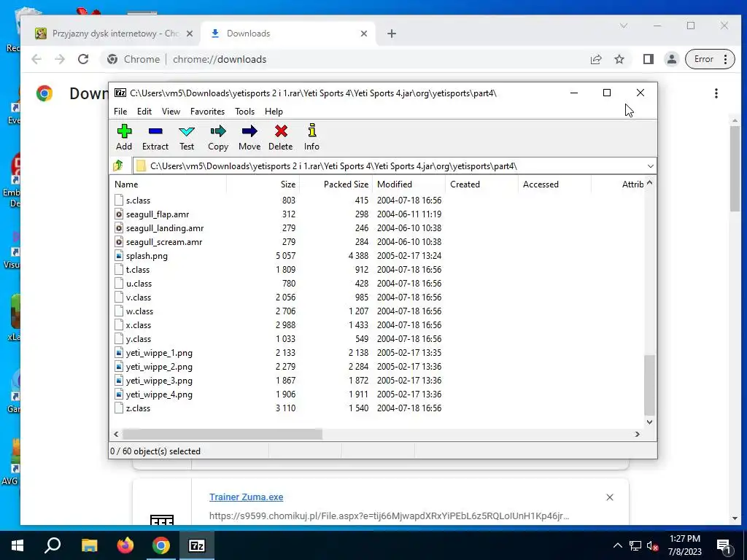The width and height of the screenshot is (747, 560).
Task: Share this page icon in Chrome
Action: (x=595, y=59)
